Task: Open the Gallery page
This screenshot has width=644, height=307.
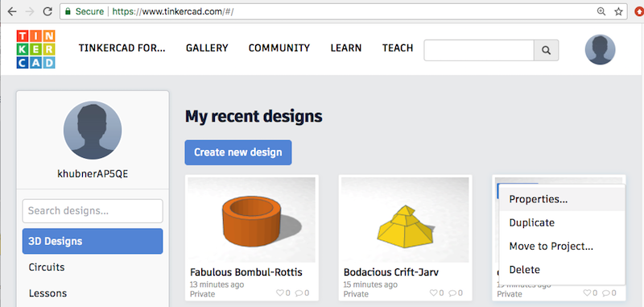Action: pyautogui.click(x=207, y=48)
